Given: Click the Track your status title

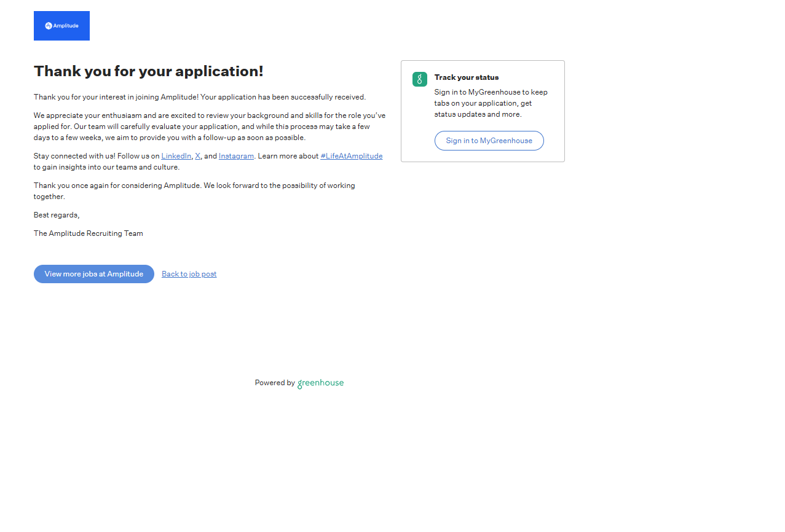Looking at the screenshot, I should click(466, 77).
